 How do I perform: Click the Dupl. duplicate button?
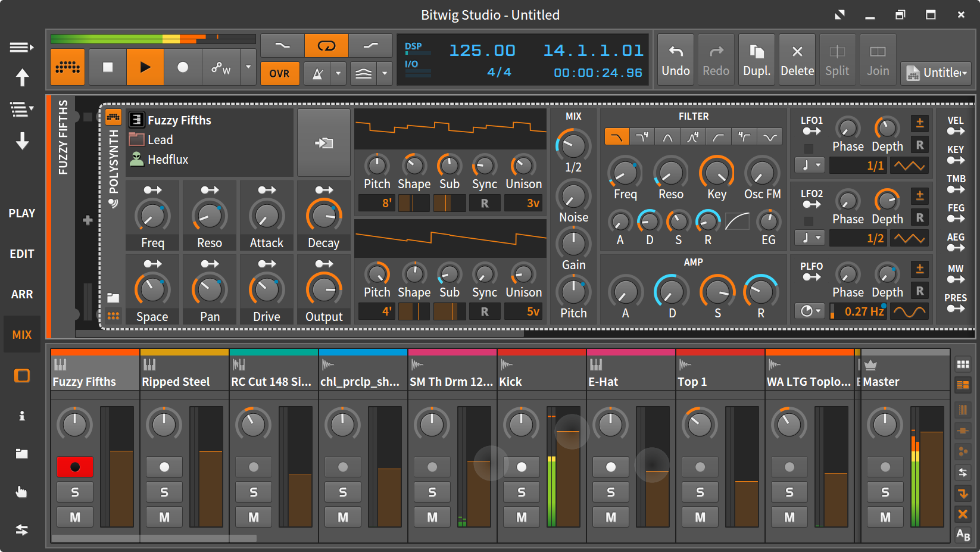pyautogui.click(x=757, y=60)
